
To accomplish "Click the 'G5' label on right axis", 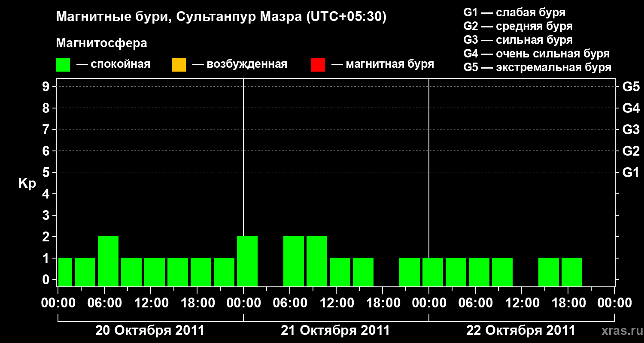I will 631,87.
